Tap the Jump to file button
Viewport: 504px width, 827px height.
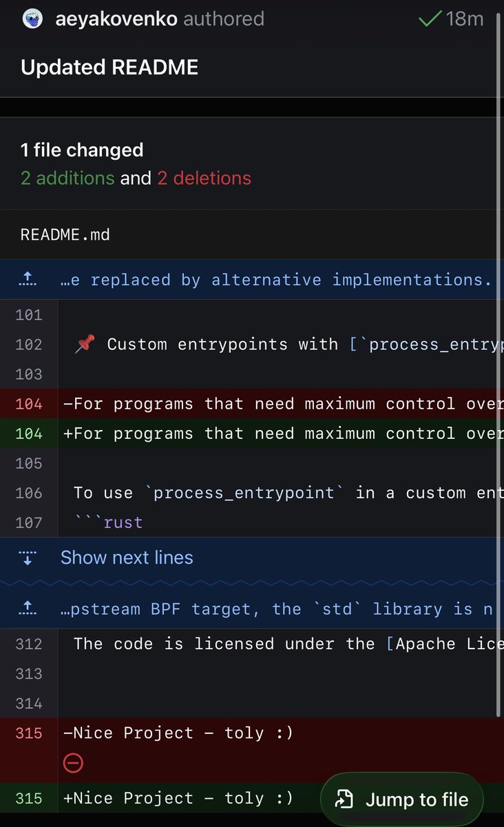[x=402, y=799]
